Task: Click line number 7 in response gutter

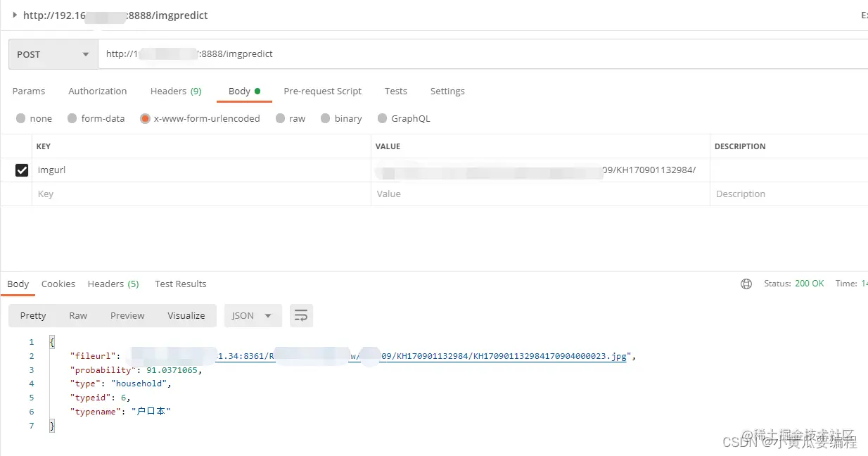Action: pyautogui.click(x=31, y=426)
